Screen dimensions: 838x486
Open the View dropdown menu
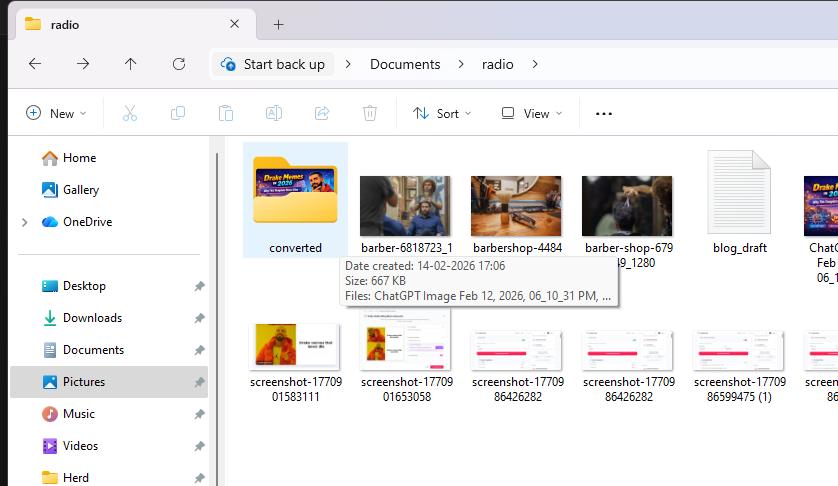pos(532,113)
